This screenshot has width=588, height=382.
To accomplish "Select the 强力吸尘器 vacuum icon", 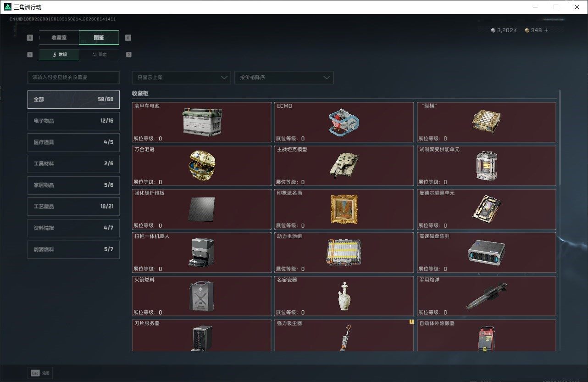I will pyautogui.click(x=346, y=338).
